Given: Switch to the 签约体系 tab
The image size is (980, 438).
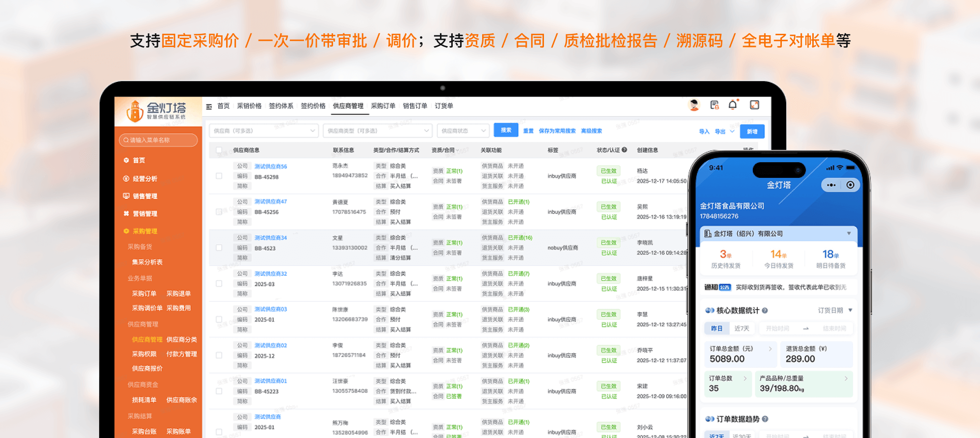Looking at the screenshot, I should tap(281, 106).
